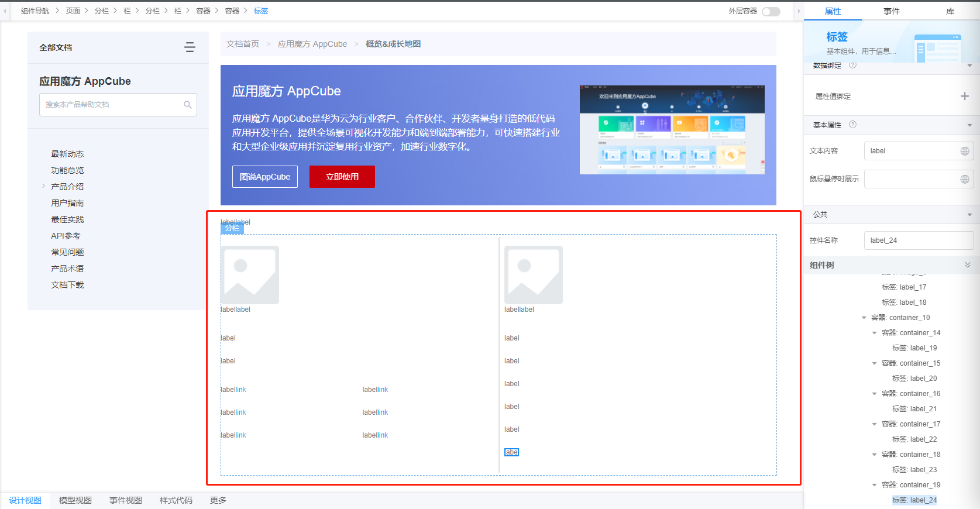
Task: Collapse the right panel with arrow icon
Action: (799, 11)
